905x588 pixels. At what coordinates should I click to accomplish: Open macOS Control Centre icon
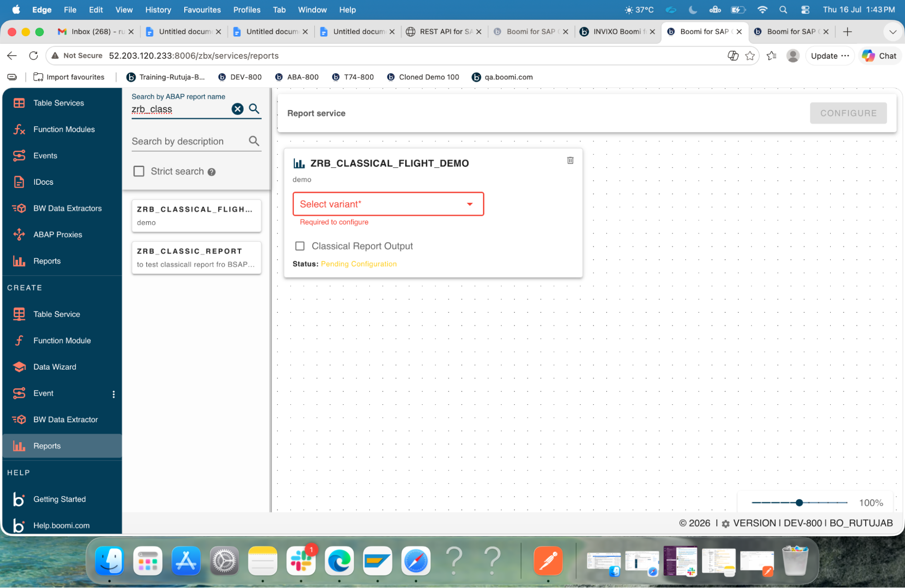[805, 10]
